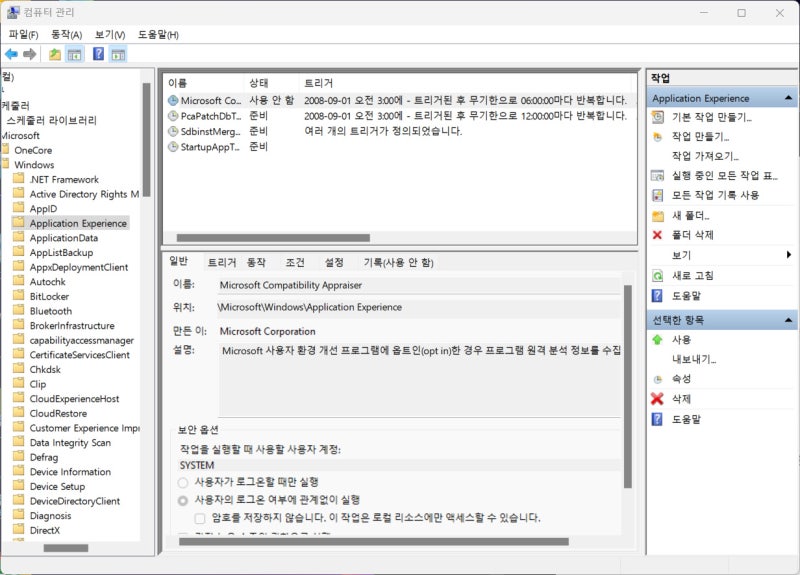Image resolution: width=800 pixels, height=575 pixels.
Task: Click the Up one level toolbar icon
Action: pyautogui.click(x=55, y=54)
